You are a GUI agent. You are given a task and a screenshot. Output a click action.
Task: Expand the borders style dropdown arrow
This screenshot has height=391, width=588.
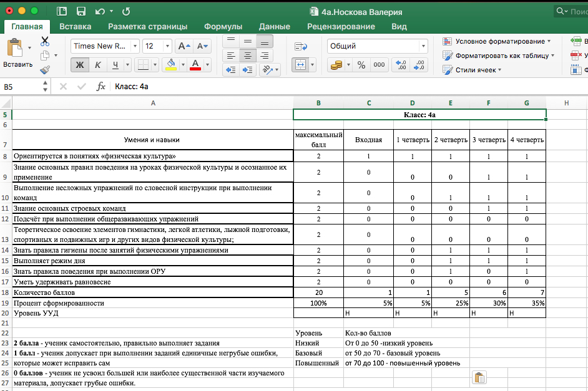coord(155,65)
